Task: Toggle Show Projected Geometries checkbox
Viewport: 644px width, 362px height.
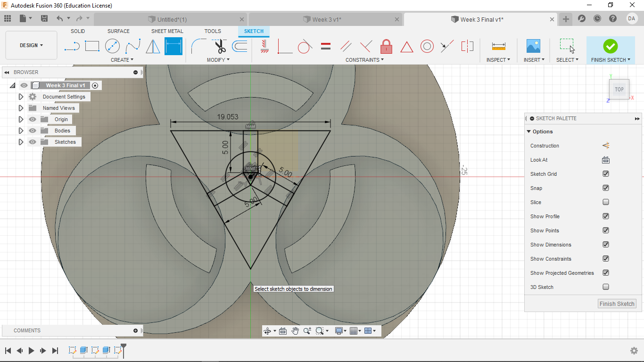Action: pos(606,273)
